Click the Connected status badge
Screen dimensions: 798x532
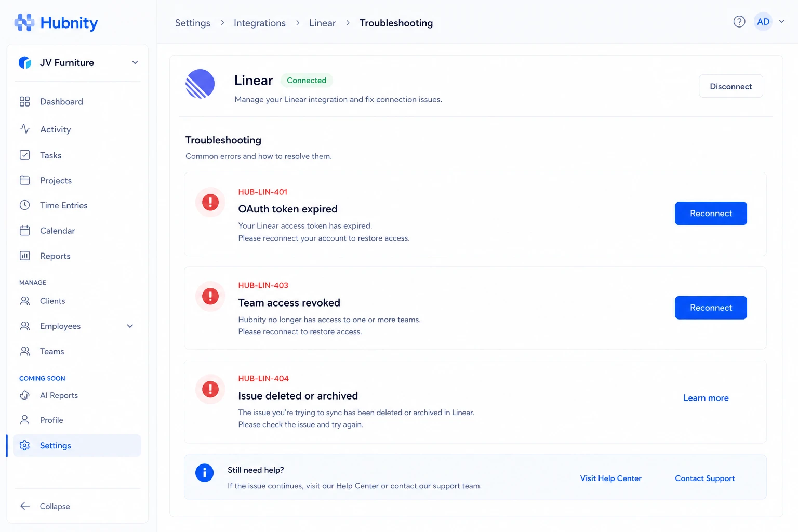tap(307, 80)
